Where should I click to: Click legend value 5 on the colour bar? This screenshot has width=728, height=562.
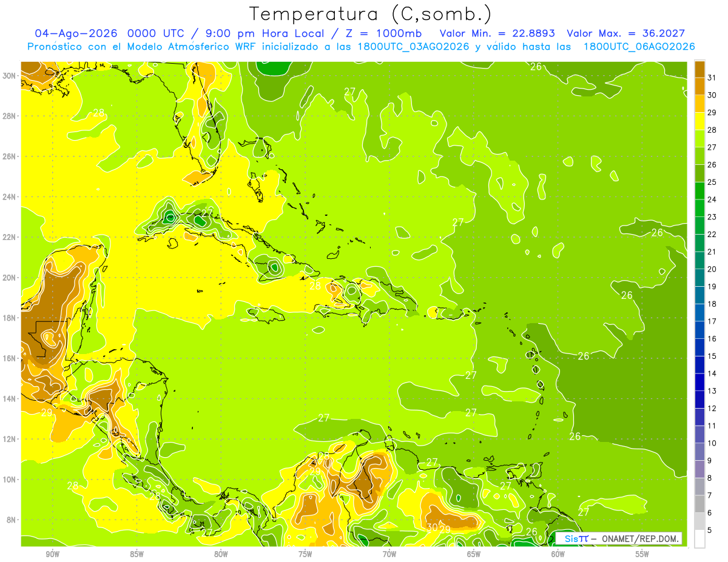point(710,530)
